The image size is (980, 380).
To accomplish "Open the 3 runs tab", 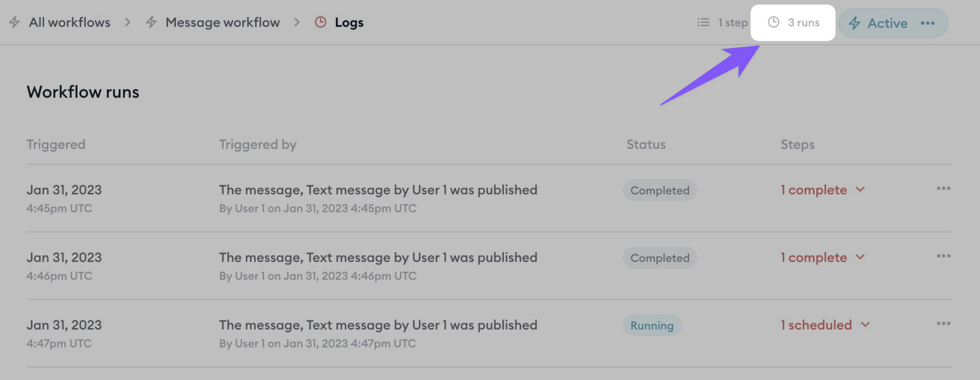I will point(793,23).
